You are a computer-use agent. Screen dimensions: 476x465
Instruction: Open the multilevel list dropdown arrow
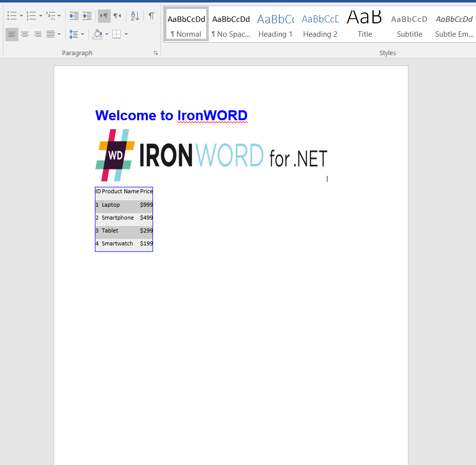[x=59, y=16]
